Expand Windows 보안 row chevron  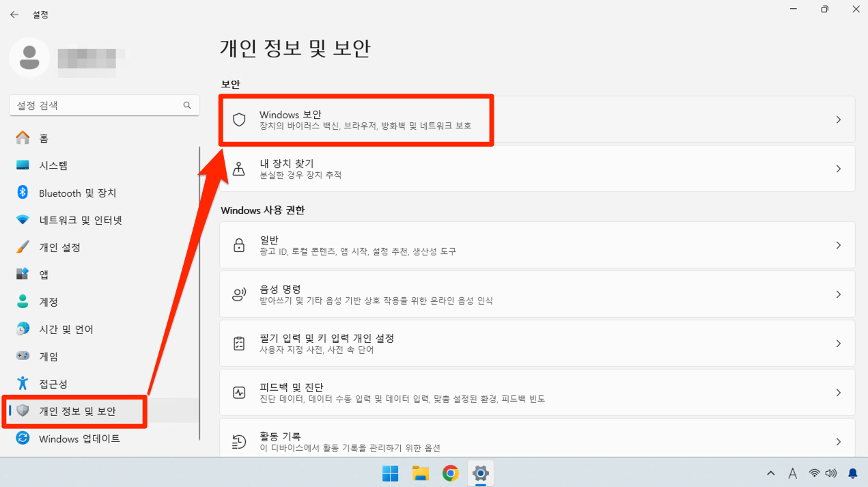[839, 120]
